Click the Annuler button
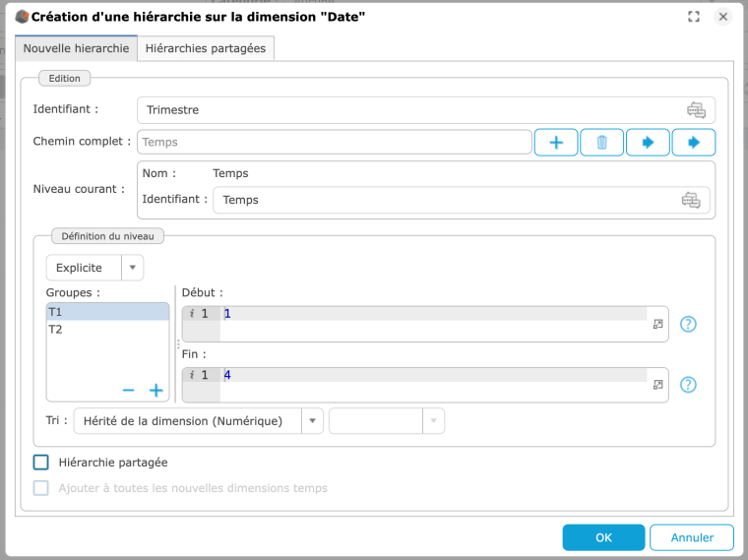The height and width of the screenshot is (560, 748). (x=691, y=537)
